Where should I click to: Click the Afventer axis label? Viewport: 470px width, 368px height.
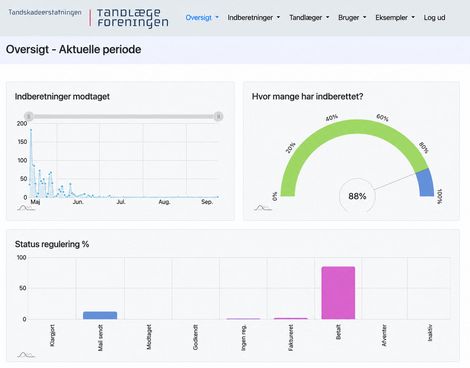[384, 335]
